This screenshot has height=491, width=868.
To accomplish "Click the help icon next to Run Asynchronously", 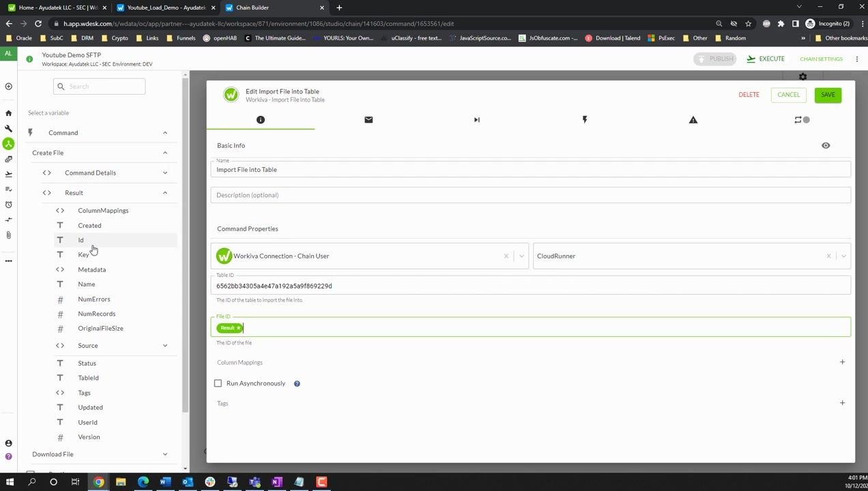I will (x=297, y=384).
